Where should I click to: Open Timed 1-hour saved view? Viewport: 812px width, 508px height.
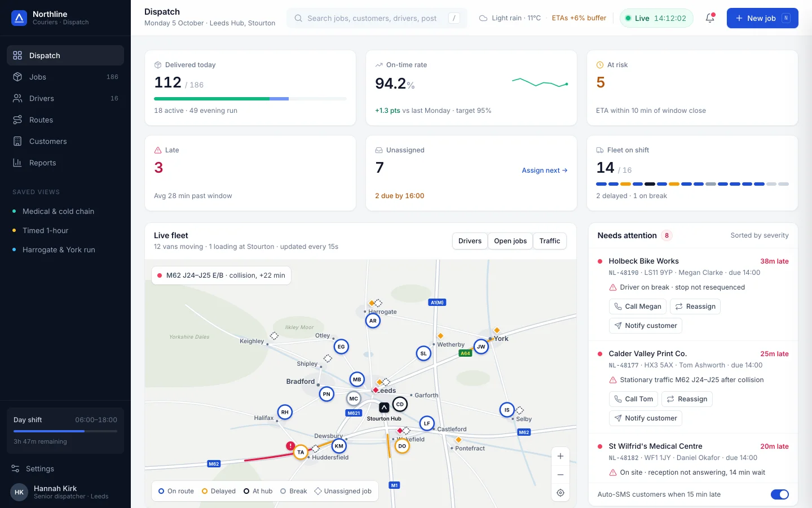click(65, 230)
